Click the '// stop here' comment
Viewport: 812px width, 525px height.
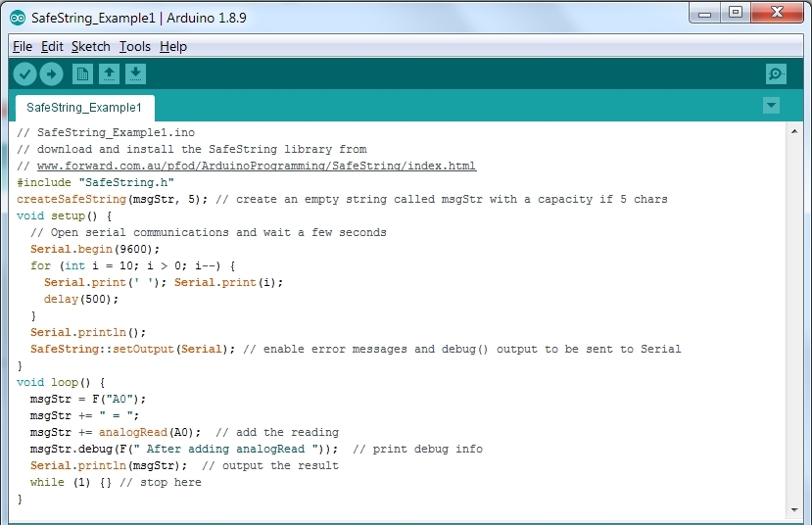(161, 482)
